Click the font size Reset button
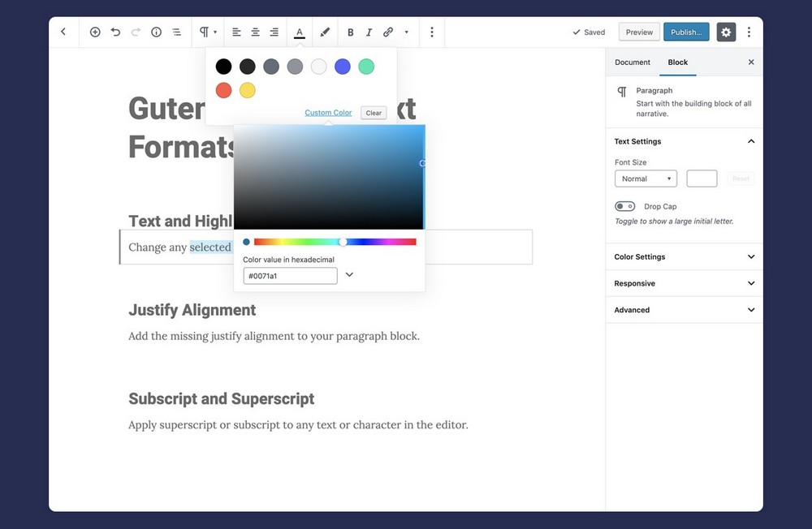 click(741, 178)
